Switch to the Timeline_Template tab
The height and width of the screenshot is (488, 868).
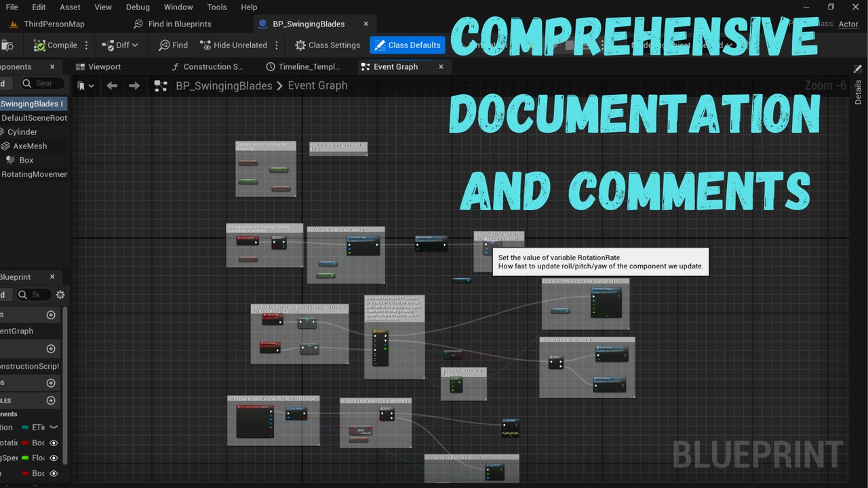(302, 66)
